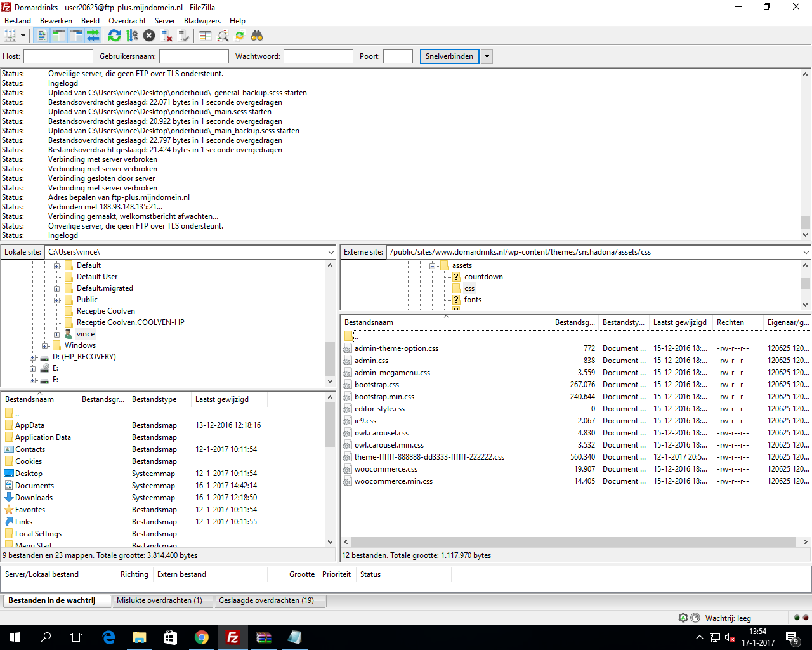Click the Snelverbinden button
The width and height of the screenshot is (812, 650).
[449, 56]
